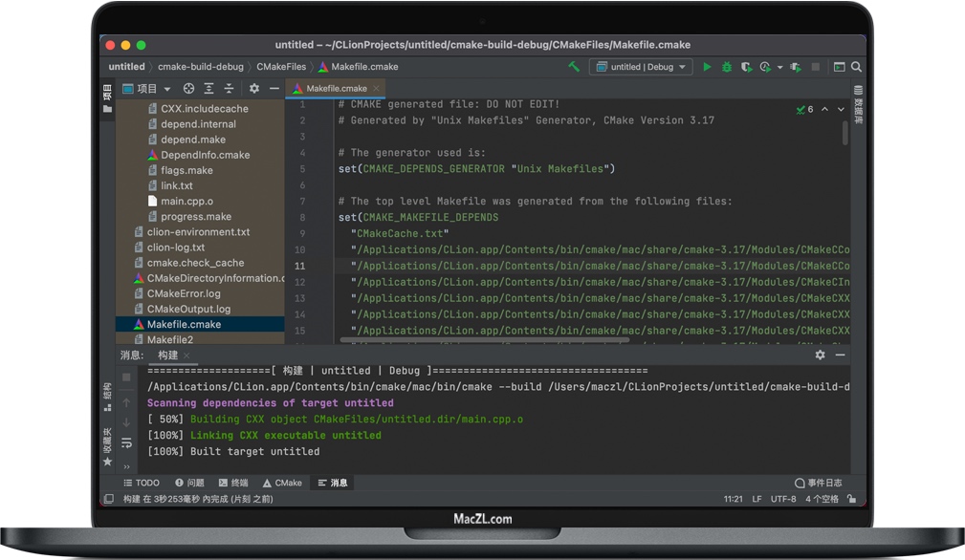Open the profiler run icon
The height and width of the screenshot is (560, 965).
point(765,67)
